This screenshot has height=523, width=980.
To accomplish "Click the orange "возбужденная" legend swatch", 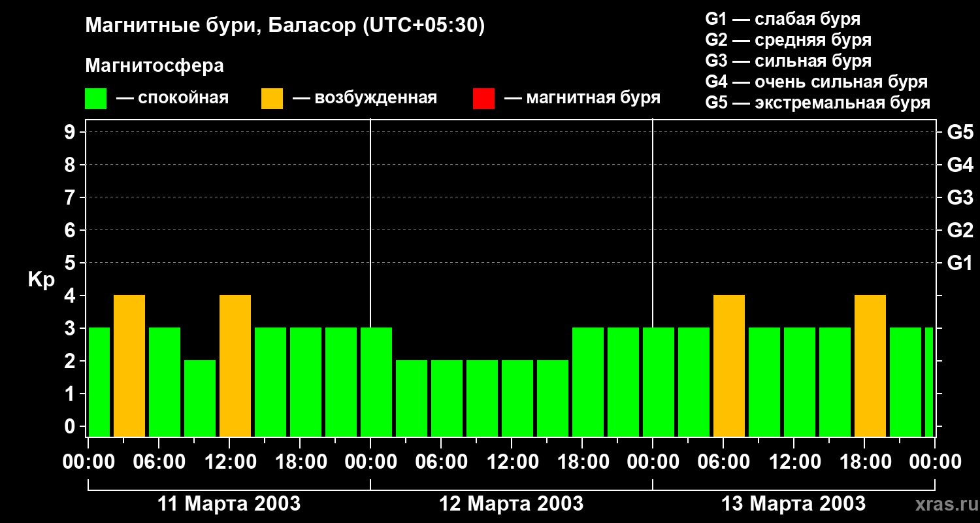I will click(x=272, y=99).
